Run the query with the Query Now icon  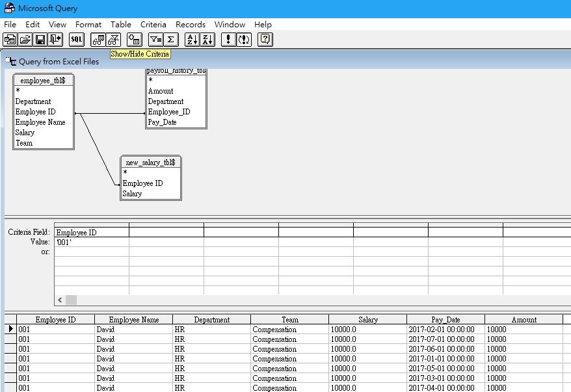[x=228, y=39]
